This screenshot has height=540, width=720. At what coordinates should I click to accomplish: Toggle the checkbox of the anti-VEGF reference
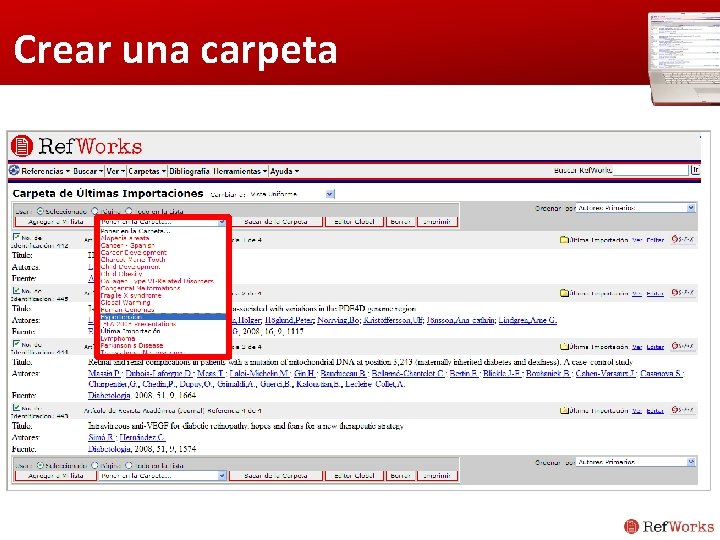coord(17,407)
